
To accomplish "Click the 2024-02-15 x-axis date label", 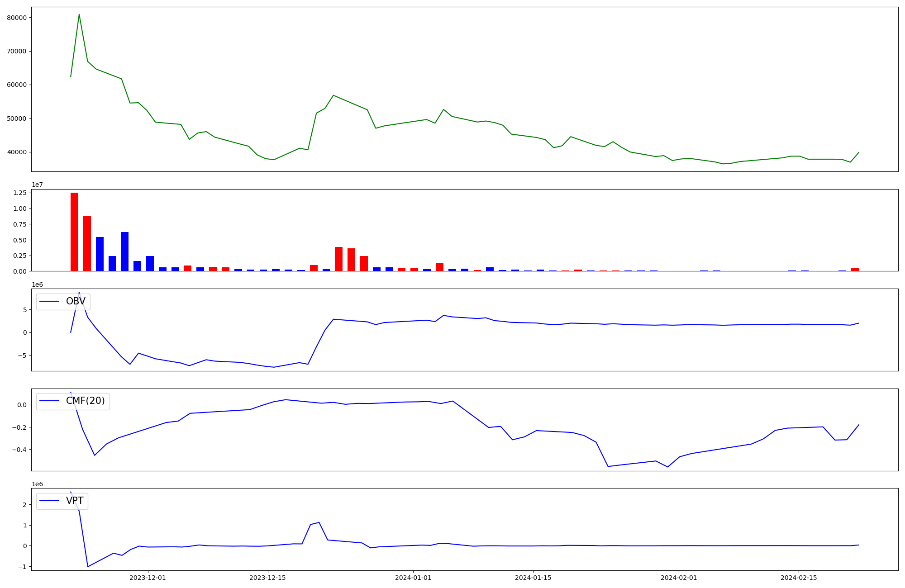I will (x=799, y=578).
